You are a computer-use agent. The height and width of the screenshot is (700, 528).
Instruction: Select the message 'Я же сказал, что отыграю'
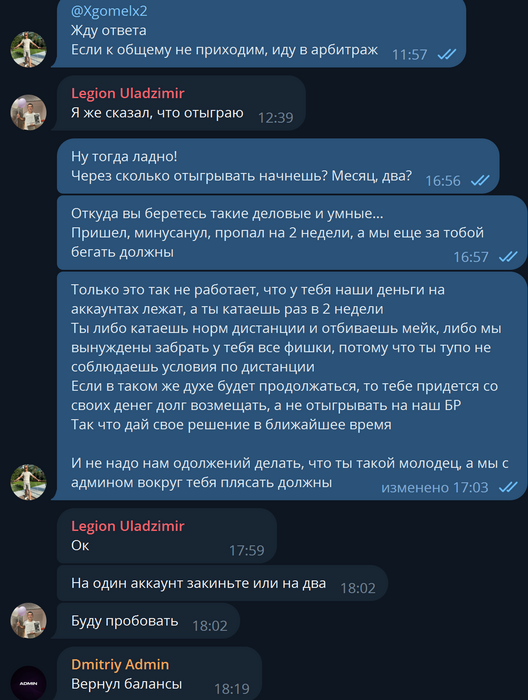(x=157, y=113)
